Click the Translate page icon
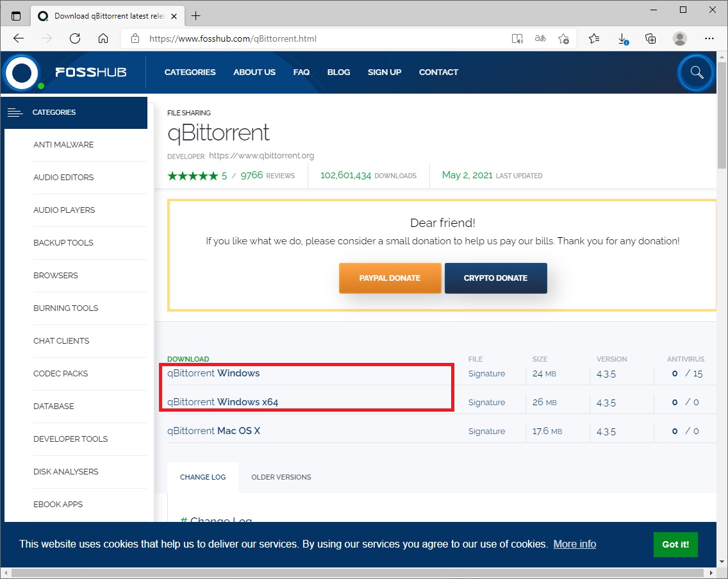The image size is (728, 579). 540,38
